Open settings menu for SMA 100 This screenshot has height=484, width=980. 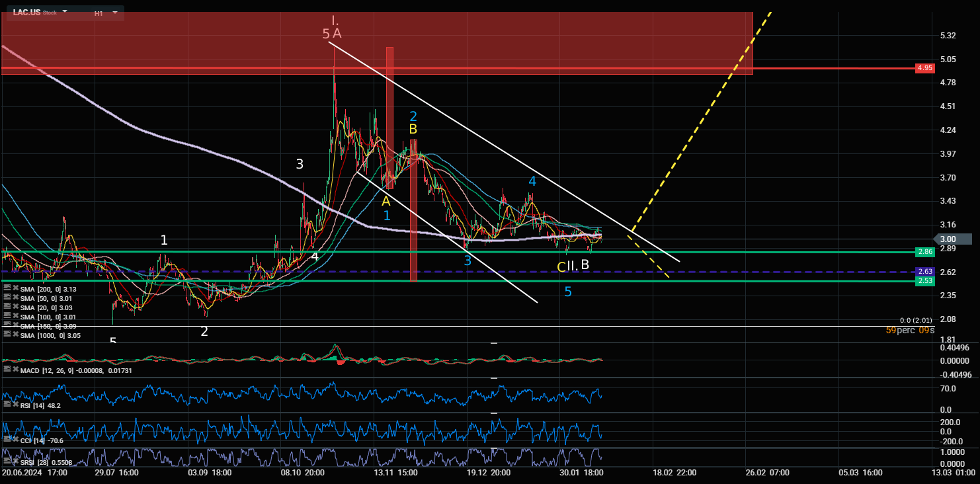(x=7, y=317)
